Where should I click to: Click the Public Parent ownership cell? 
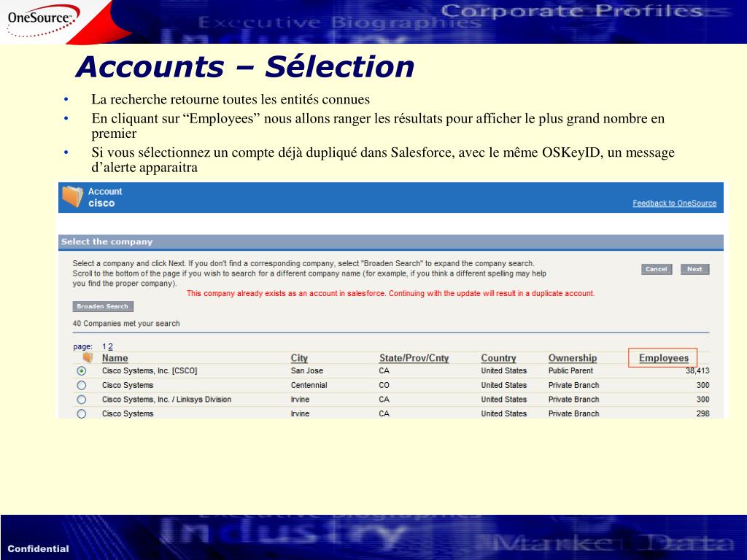point(570,370)
